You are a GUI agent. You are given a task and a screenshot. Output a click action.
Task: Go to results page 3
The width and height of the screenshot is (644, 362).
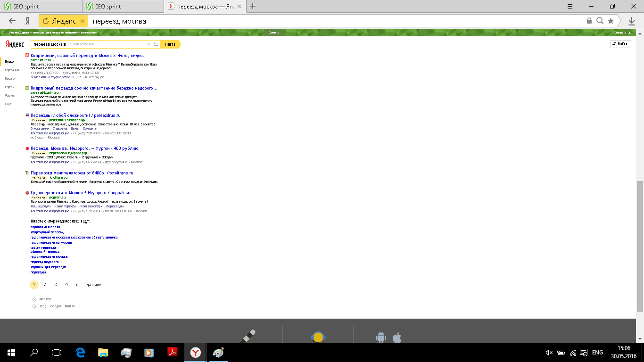point(56,285)
